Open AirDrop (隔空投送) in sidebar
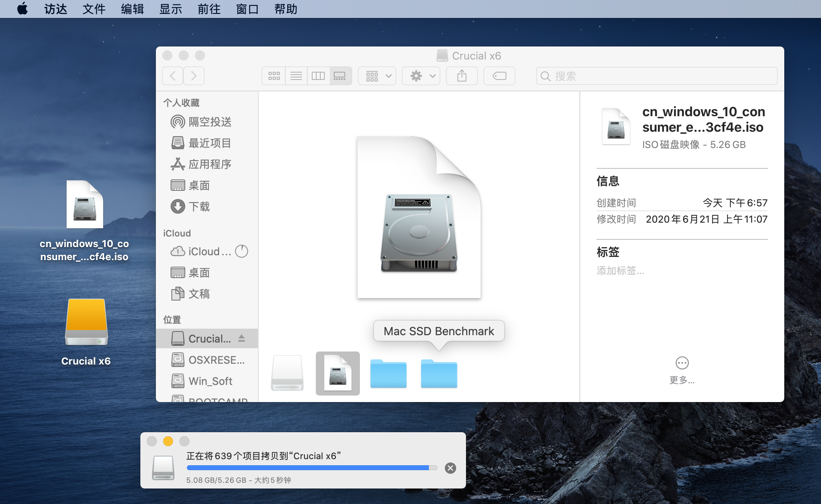Viewport: 821px width, 504px height. pyautogui.click(x=210, y=122)
